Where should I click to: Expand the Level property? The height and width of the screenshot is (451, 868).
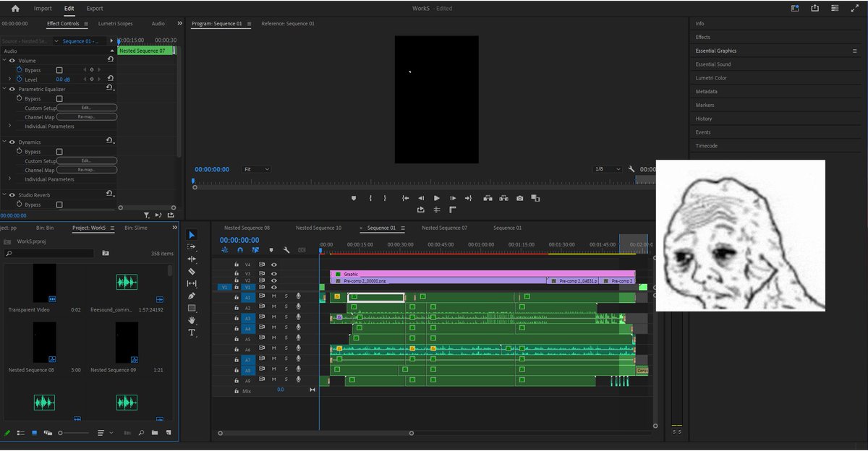pyautogui.click(x=9, y=79)
